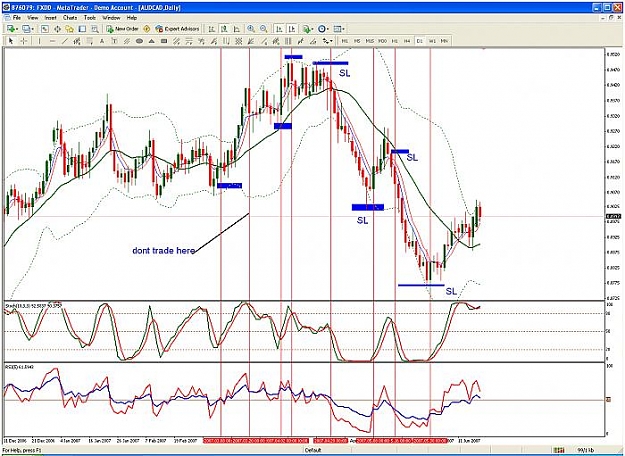
Task: Open the Tools menu
Action: coord(90,18)
